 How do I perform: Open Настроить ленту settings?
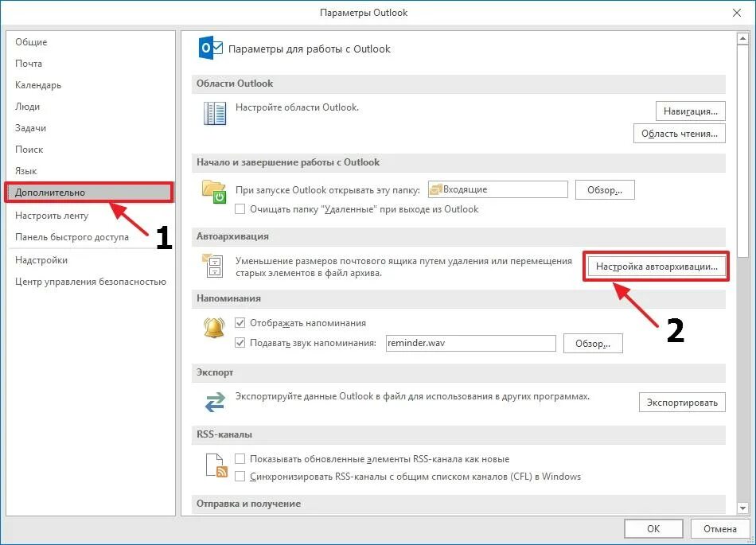click(52, 216)
